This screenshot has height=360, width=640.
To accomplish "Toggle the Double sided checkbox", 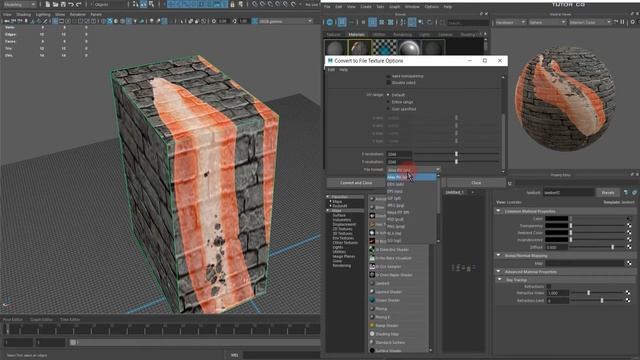I will pyautogui.click(x=388, y=82).
